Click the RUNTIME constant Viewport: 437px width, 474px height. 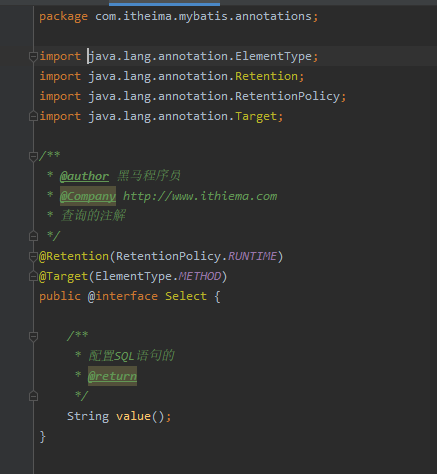click(x=252, y=256)
